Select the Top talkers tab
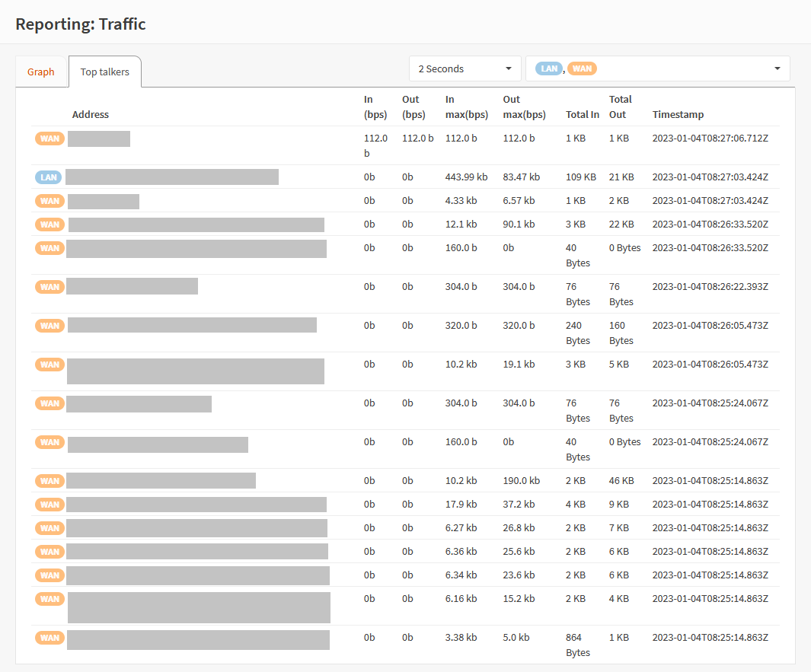The height and width of the screenshot is (672, 811). 105,72
